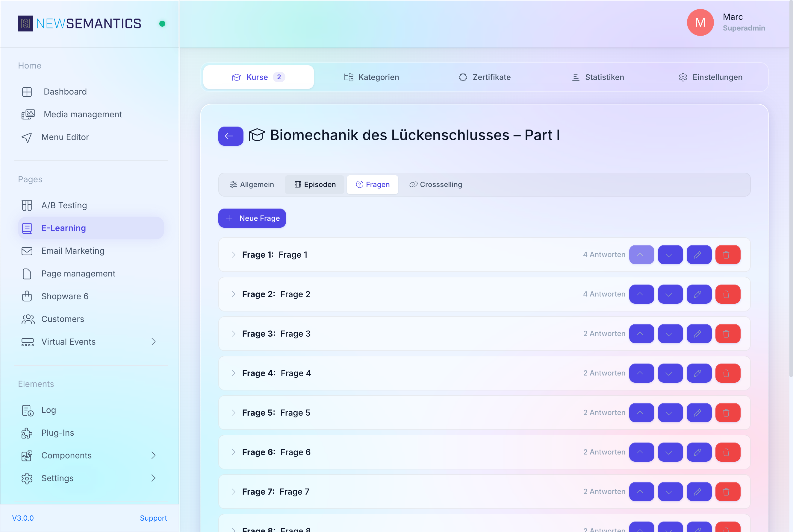Move Frage 3 down with arrow button
The image size is (793, 532).
[x=670, y=334]
